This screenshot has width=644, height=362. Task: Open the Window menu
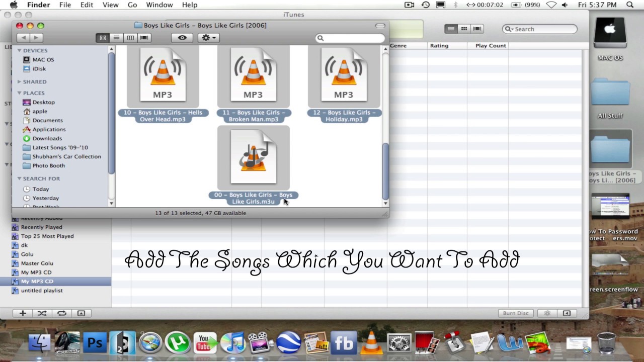(159, 5)
